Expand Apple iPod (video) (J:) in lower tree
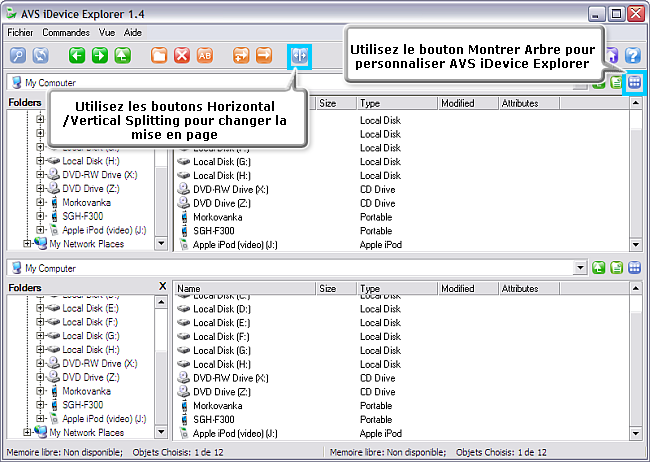Screen dimensions: 650x462 click(x=40, y=418)
